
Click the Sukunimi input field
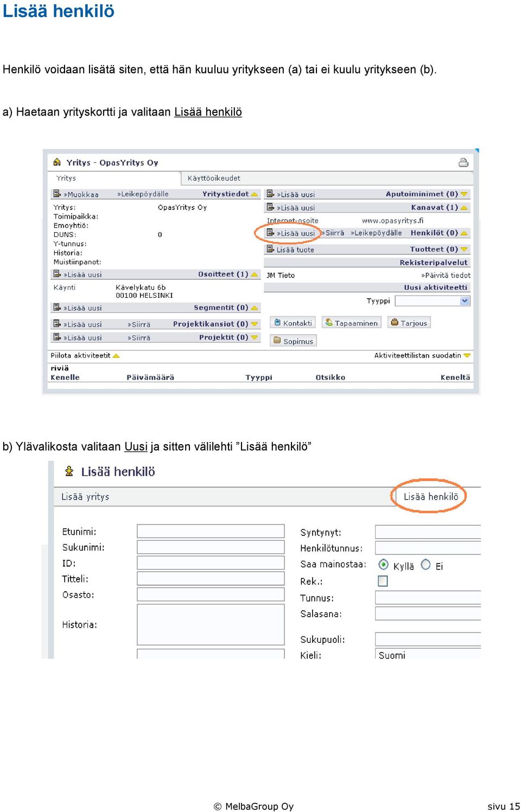[x=211, y=547]
